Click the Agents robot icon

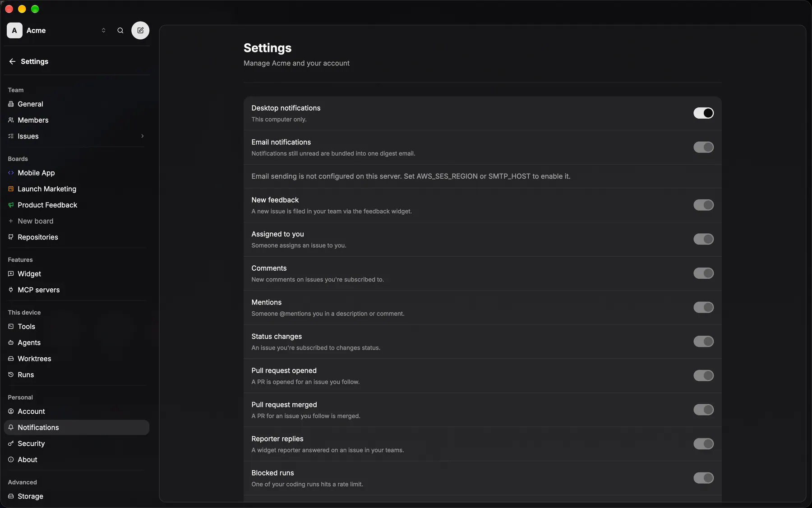[x=11, y=342]
